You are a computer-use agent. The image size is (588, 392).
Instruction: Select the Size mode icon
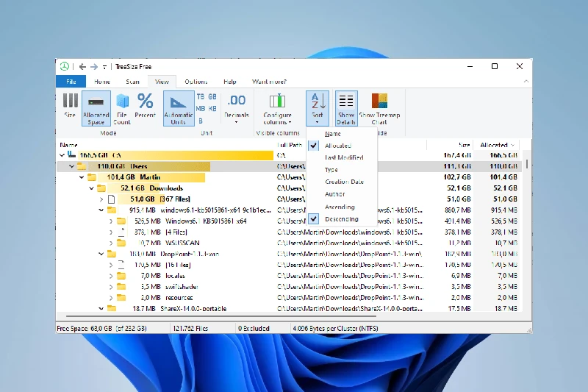tap(70, 105)
